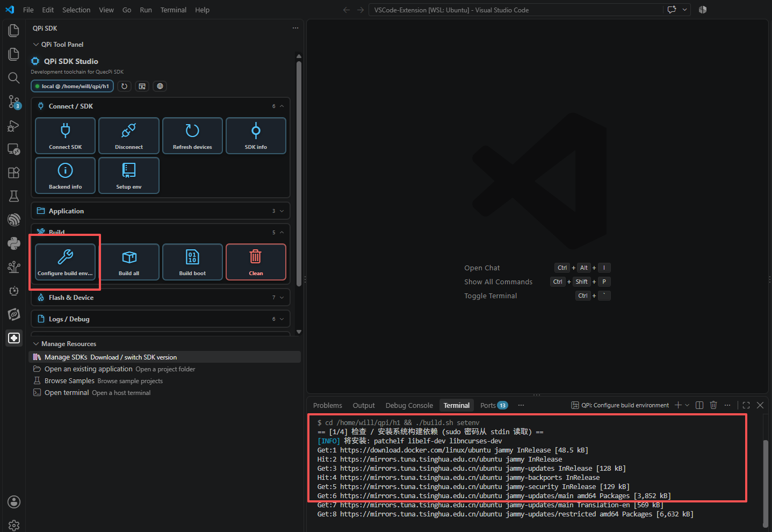Open the chat dropdown arrow in title bar
Screen dimensions: 772x532
[x=684, y=10]
